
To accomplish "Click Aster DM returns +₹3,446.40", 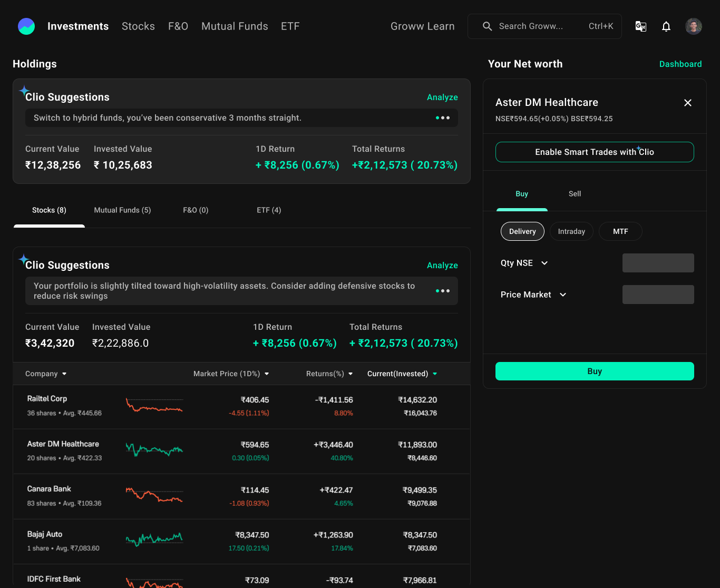I will pos(333,445).
